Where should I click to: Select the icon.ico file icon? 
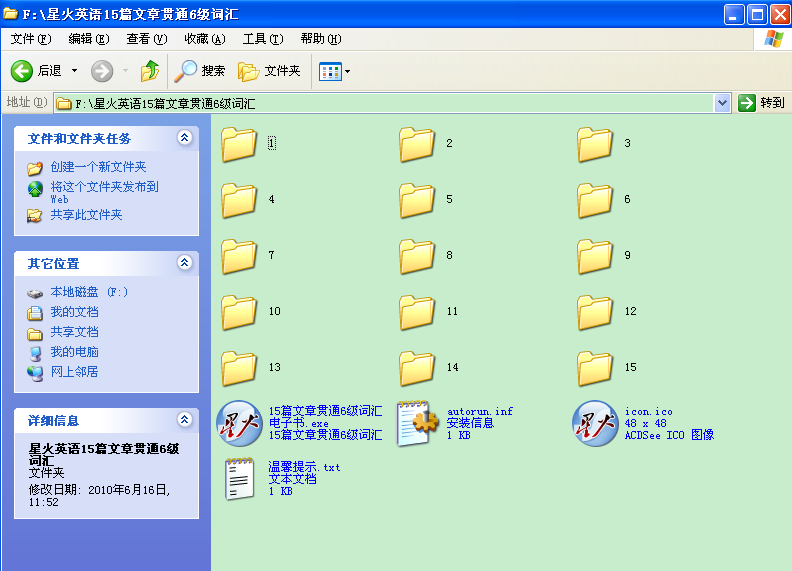(595, 423)
